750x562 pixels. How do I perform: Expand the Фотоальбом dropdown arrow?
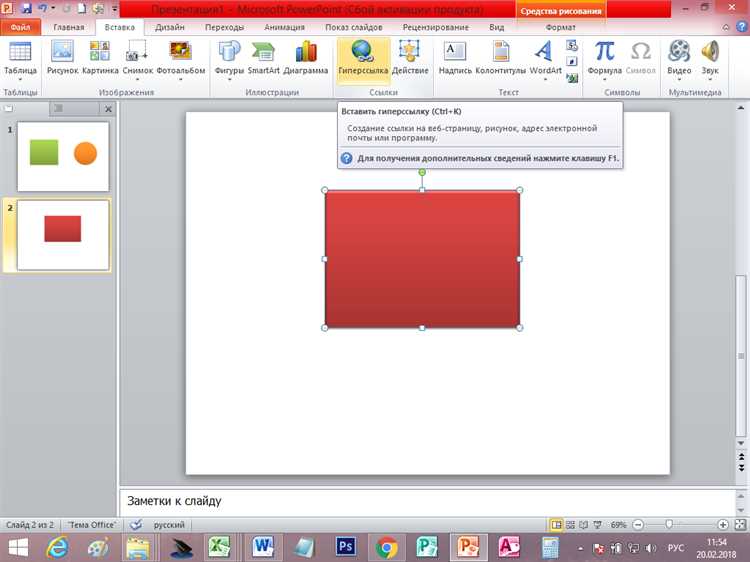click(x=180, y=80)
